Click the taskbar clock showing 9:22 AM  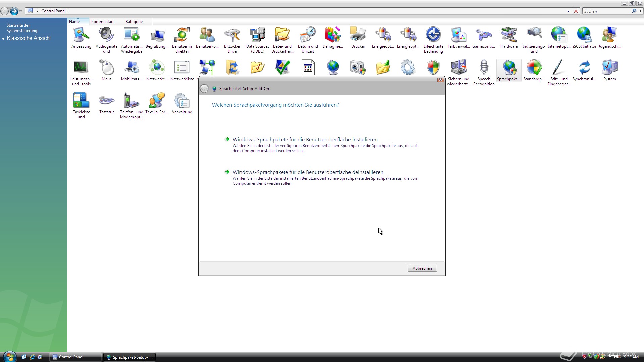[x=631, y=357]
